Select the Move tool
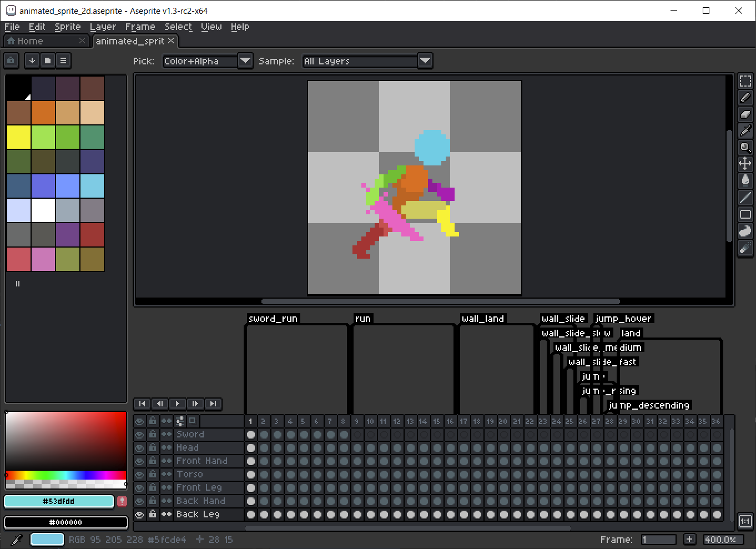756x549 pixels. pyautogui.click(x=745, y=164)
